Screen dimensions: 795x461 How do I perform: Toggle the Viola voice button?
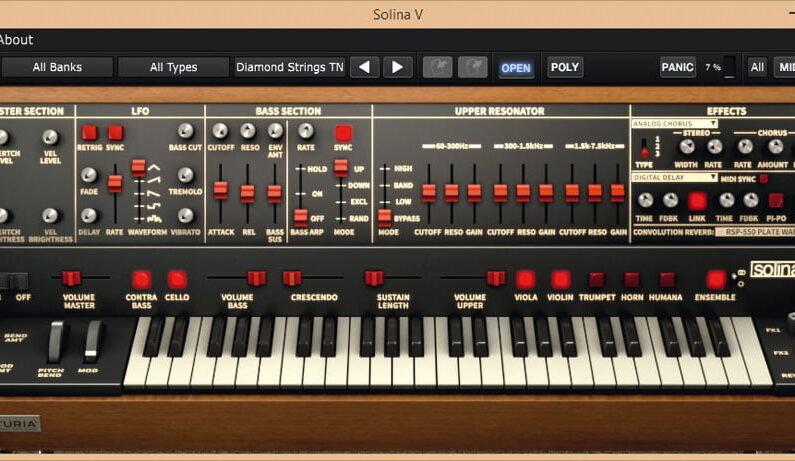click(525, 279)
